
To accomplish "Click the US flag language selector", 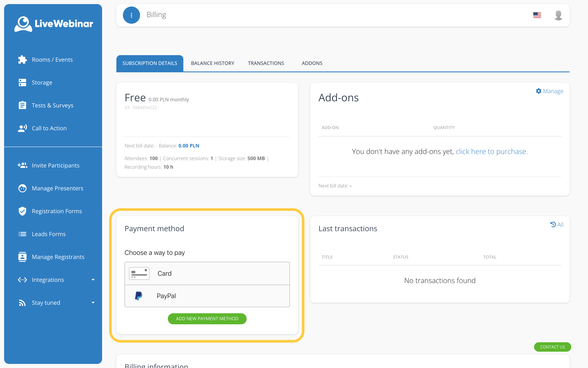I will 537,15.
